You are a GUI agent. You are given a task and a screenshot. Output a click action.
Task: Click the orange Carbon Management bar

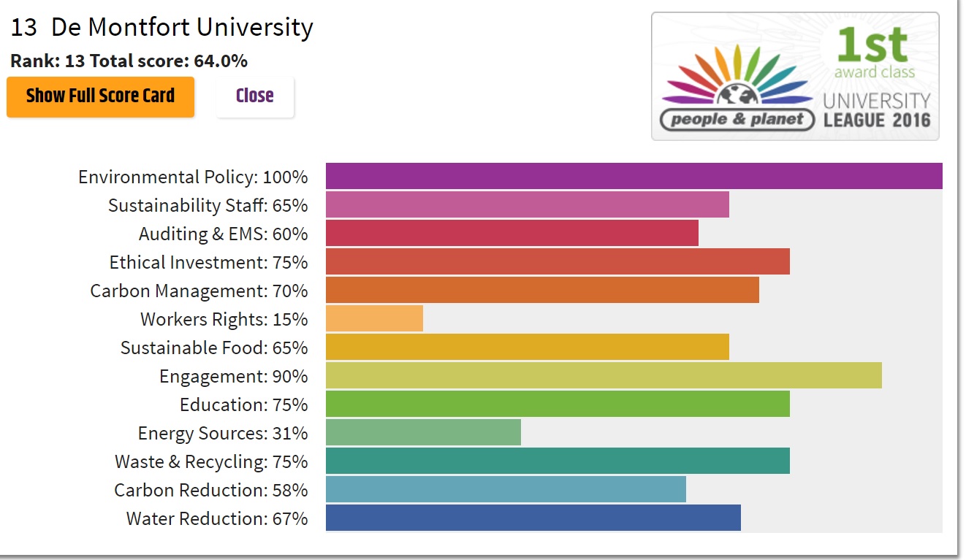point(542,291)
